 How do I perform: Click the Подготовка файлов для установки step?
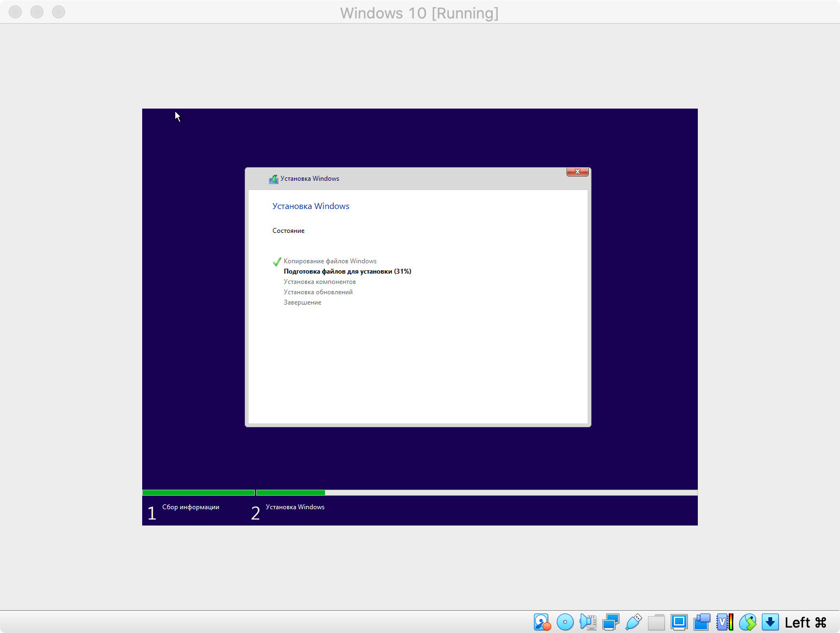pyautogui.click(x=347, y=271)
